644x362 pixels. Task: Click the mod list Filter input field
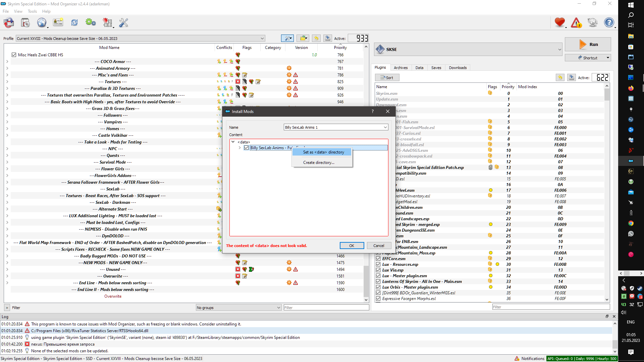[x=326, y=307]
